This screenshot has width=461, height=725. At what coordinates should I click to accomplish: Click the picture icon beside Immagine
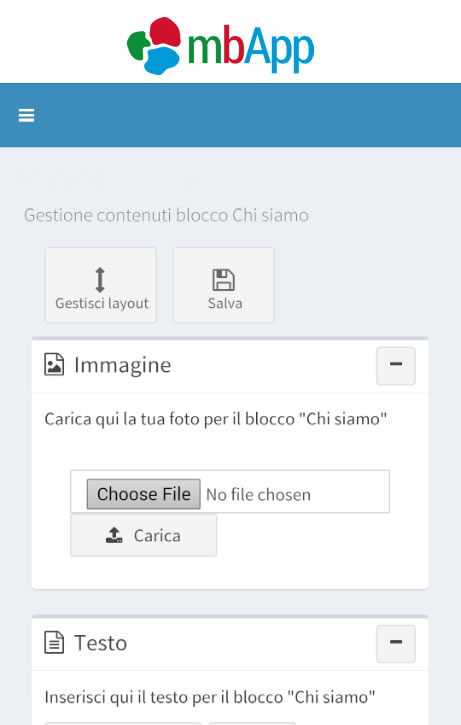(x=54, y=364)
